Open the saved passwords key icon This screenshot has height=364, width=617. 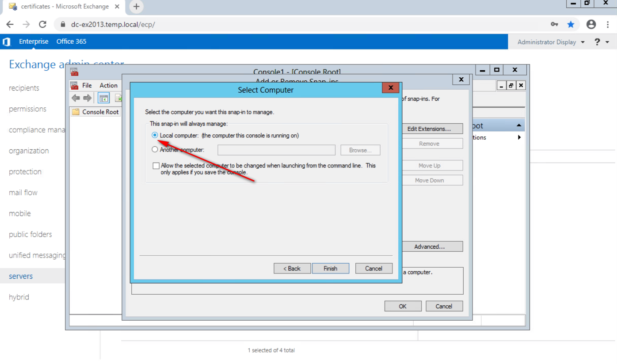tap(554, 24)
